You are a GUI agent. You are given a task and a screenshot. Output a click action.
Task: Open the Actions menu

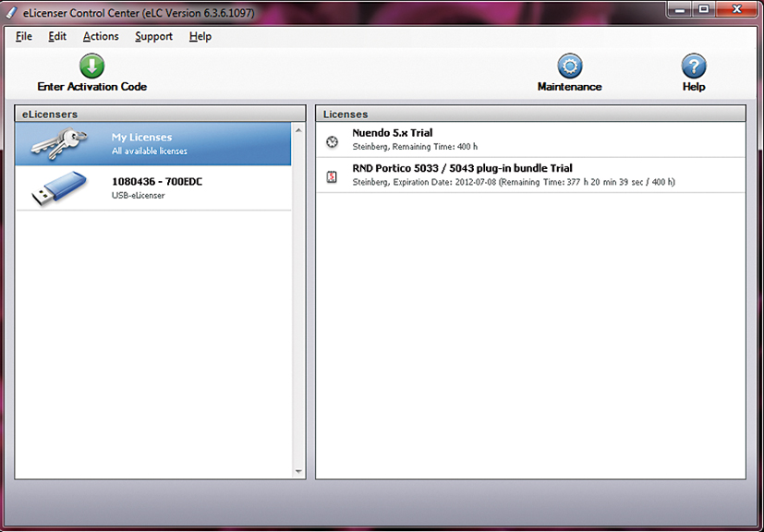click(101, 37)
